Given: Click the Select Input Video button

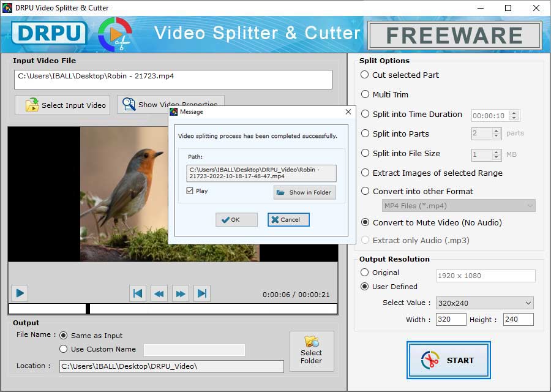Looking at the screenshot, I should point(62,105).
